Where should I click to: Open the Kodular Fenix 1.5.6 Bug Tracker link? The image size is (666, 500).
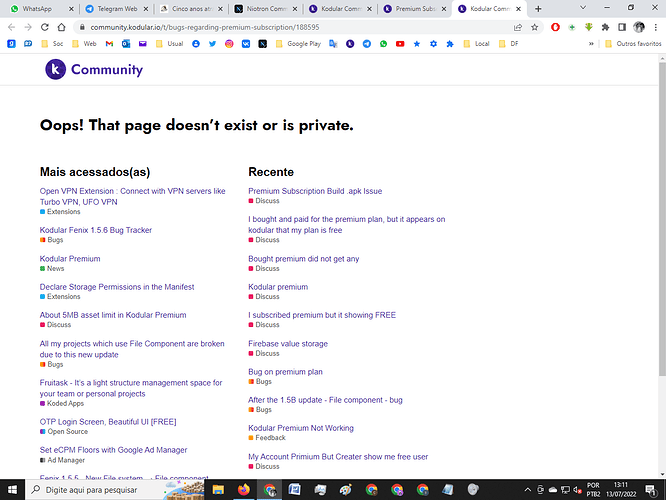pyautogui.click(x=96, y=230)
